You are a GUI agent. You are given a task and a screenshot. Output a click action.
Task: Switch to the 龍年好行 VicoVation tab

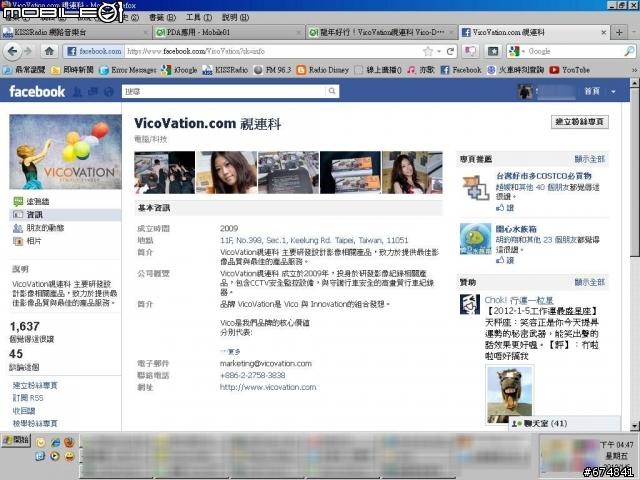[x=381, y=32]
